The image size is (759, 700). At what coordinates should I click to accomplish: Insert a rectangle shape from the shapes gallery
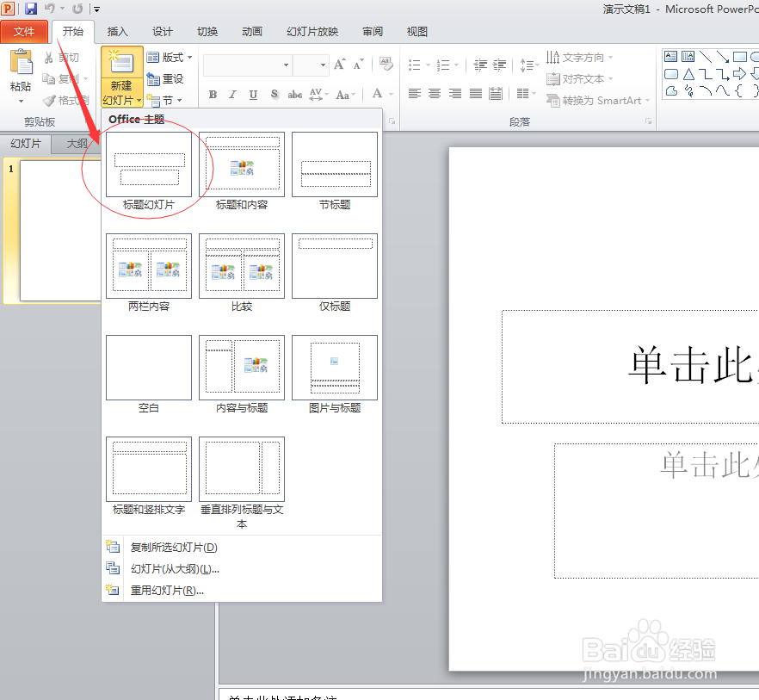(x=740, y=57)
